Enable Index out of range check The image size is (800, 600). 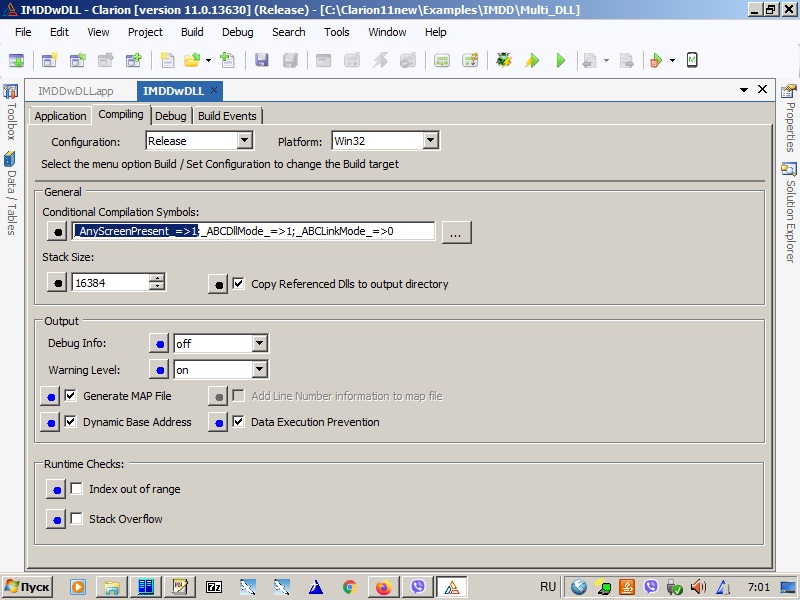coord(76,489)
